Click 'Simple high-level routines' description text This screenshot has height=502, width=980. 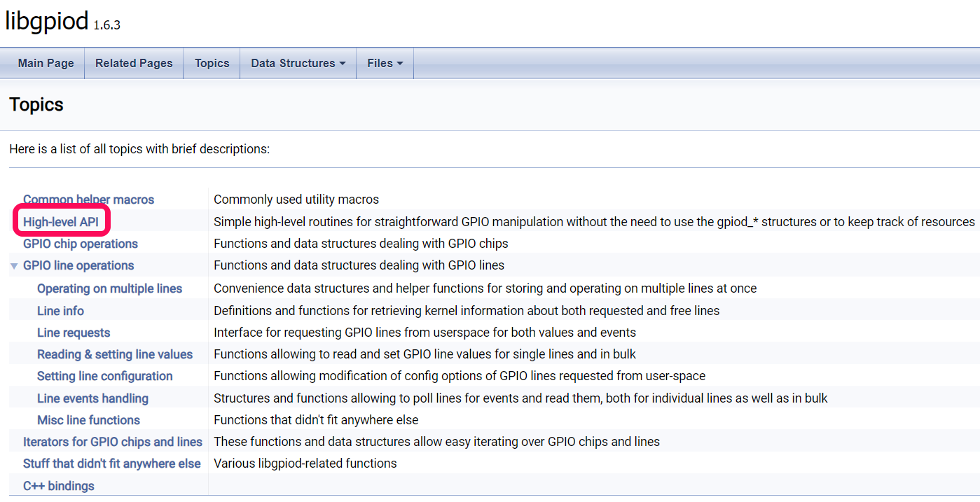tap(594, 222)
